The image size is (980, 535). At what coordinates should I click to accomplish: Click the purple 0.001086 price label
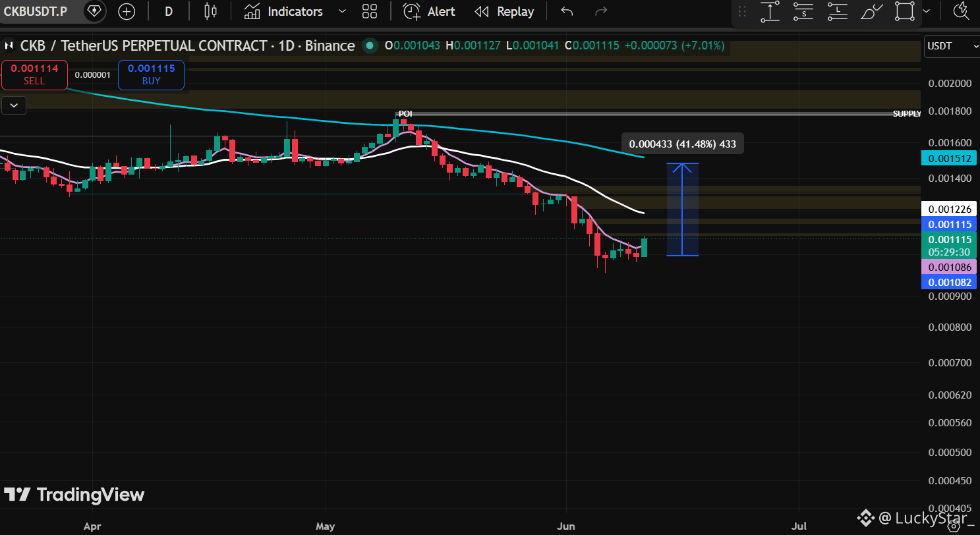pos(950,267)
